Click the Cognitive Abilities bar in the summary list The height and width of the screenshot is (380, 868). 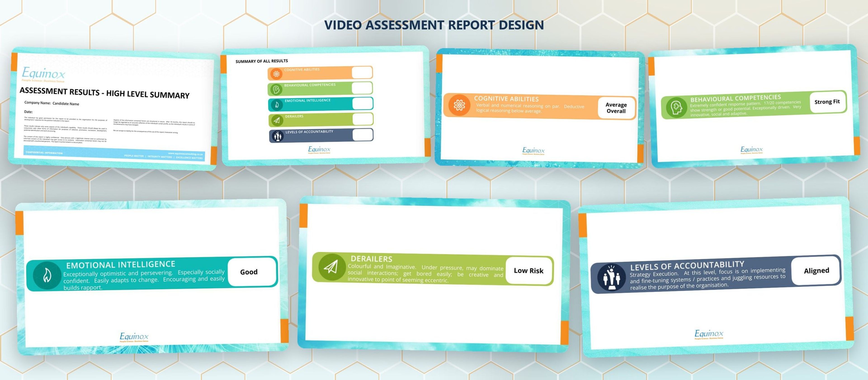pyautogui.click(x=320, y=73)
